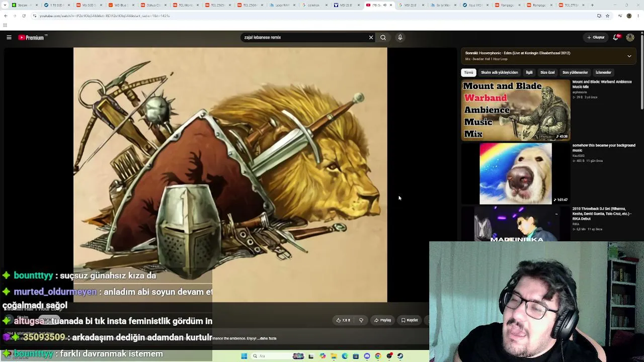This screenshot has width=644, height=362.
Task: Open the Mount and Blade Warband thumbnail
Action: [x=516, y=110]
